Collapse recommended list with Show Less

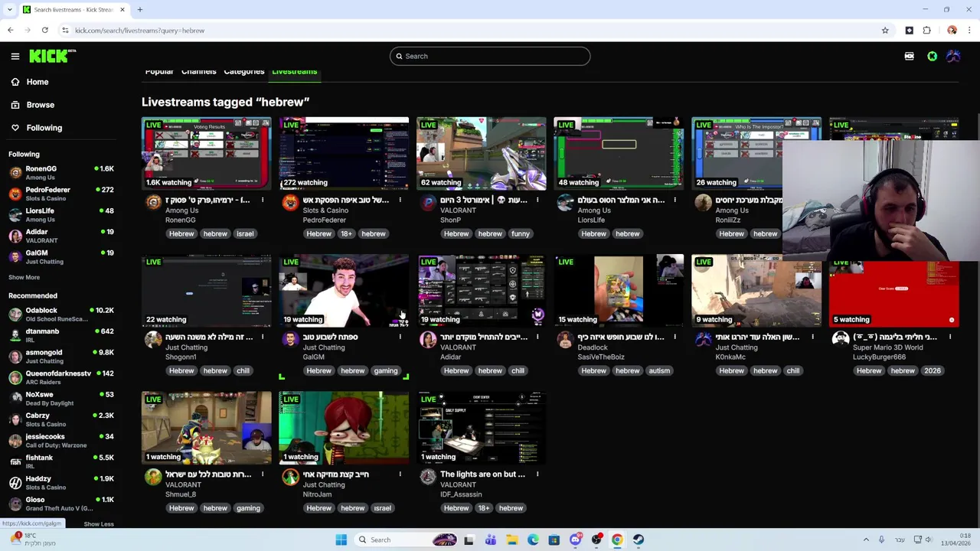coord(99,524)
